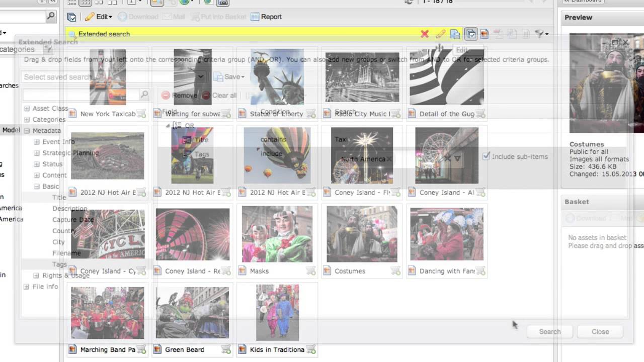Select the Title field in the tree
This screenshot has height=362, width=644.
pos(59,197)
